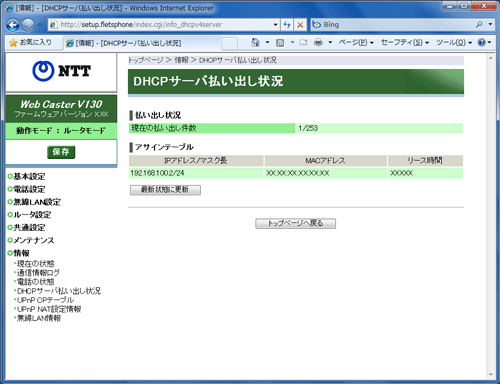Open UPnP CPテーブル sidebar link
Viewport: 500px width, 384px height.
(45, 300)
